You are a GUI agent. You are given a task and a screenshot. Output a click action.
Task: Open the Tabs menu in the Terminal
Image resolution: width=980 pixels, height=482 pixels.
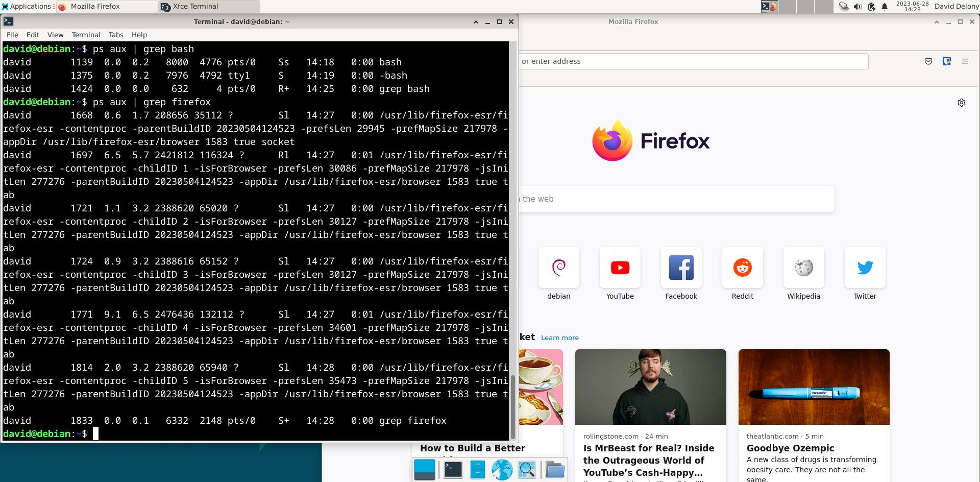pos(116,35)
